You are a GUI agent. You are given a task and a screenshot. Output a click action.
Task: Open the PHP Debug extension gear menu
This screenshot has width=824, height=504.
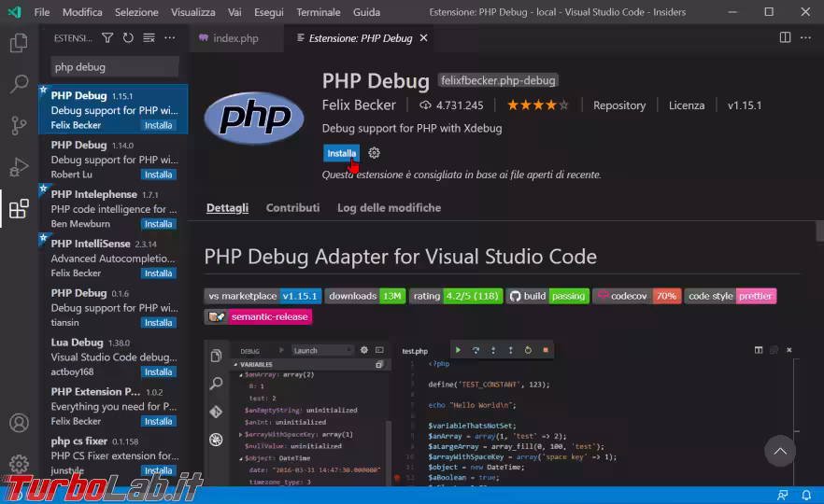tap(374, 153)
